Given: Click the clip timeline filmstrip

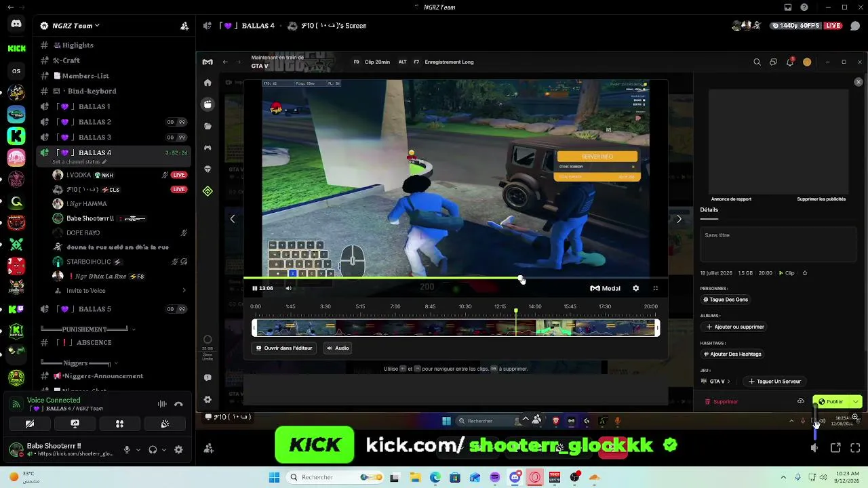Looking at the screenshot, I should [x=456, y=329].
